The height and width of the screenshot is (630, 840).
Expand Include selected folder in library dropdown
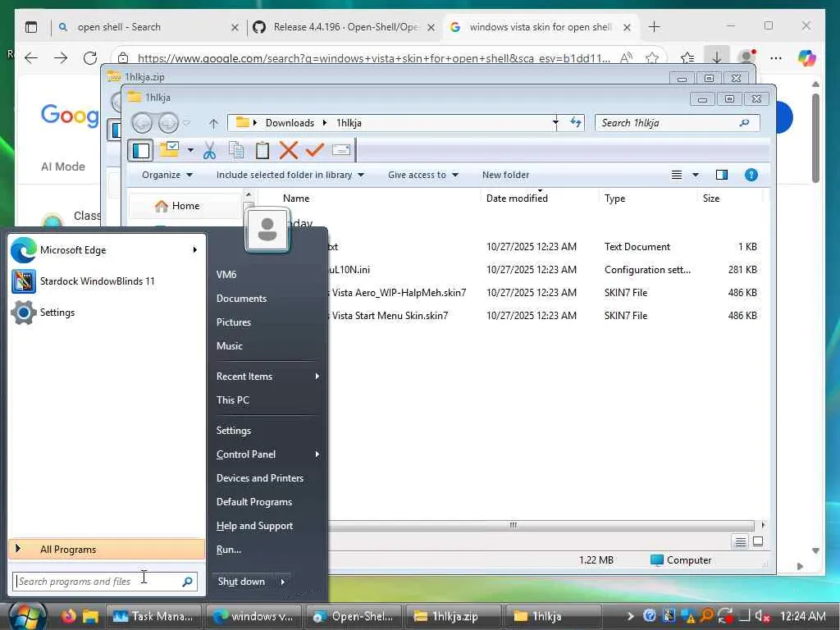coord(290,175)
